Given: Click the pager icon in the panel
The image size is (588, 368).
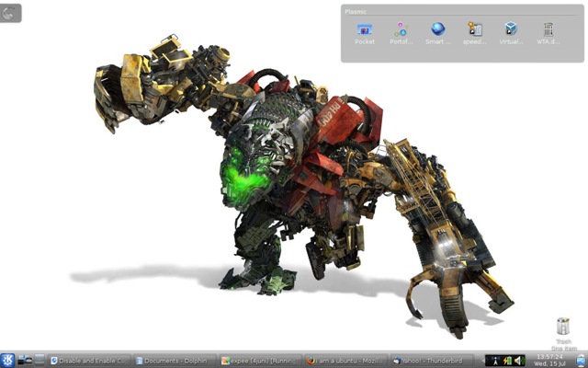Looking at the screenshot, I should 40,360.
